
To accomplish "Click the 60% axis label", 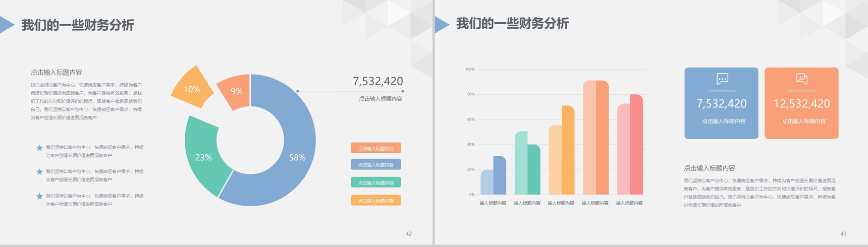I will 471,119.
